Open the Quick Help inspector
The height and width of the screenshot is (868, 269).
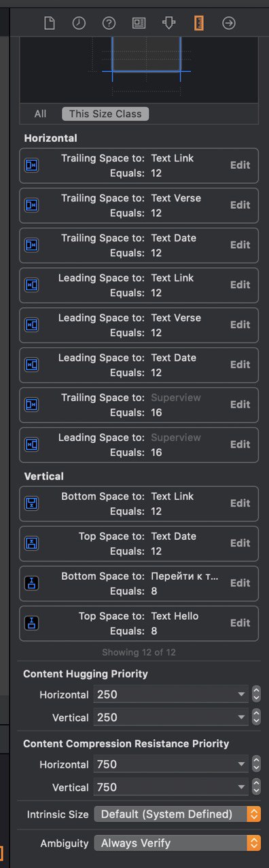pos(109,24)
